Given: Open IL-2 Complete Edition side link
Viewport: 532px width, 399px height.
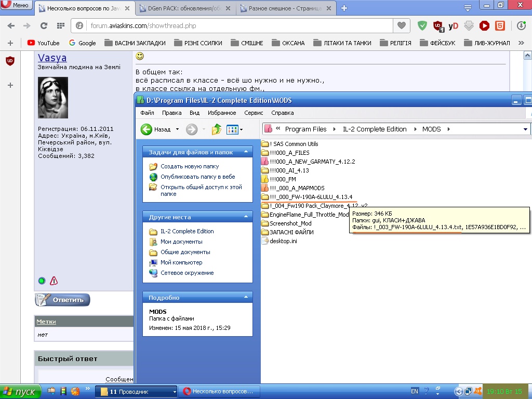Looking at the screenshot, I should pos(187,231).
